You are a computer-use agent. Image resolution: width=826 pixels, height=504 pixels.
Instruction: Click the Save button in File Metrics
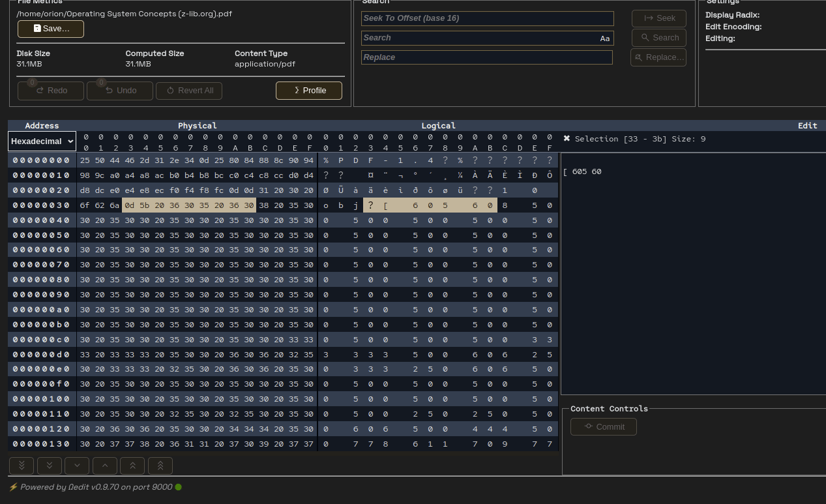tap(50, 29)
